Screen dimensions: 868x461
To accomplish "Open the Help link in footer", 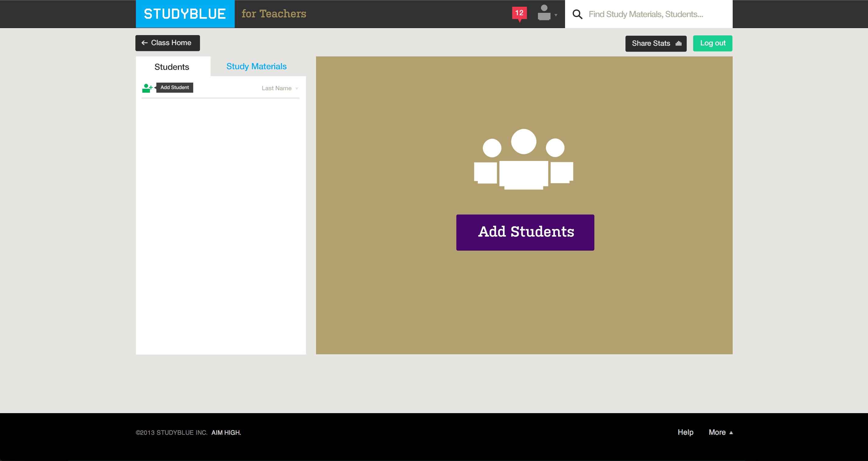I will pyautogui.click(x=685, y=432).
